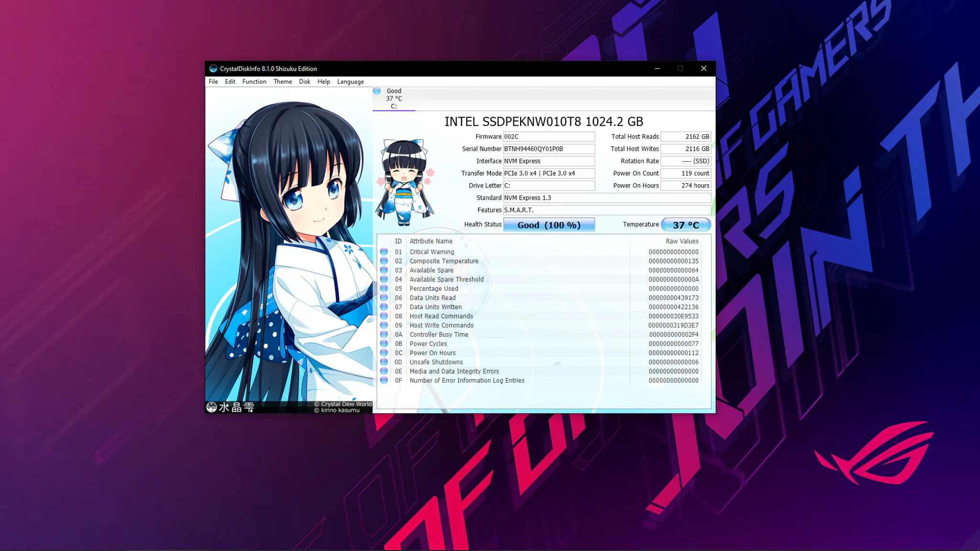
Task: Click the Serial Number field
Action: 549,149
